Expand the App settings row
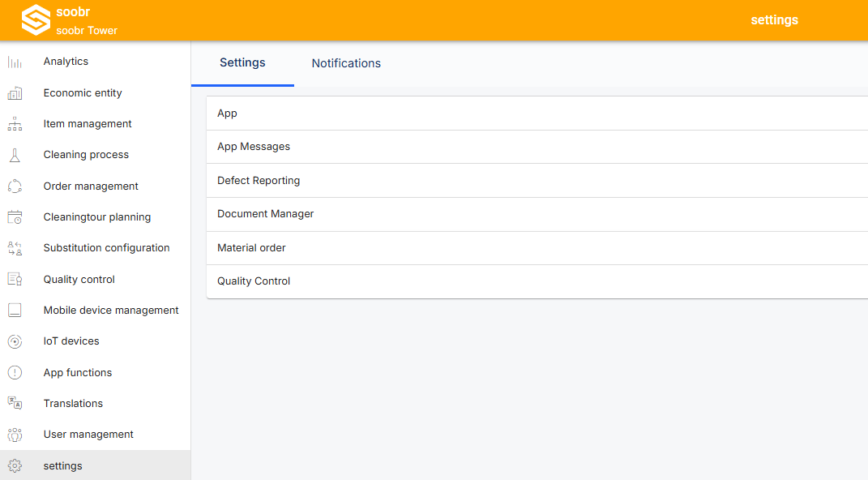868x480 pixels. point(537,114)
